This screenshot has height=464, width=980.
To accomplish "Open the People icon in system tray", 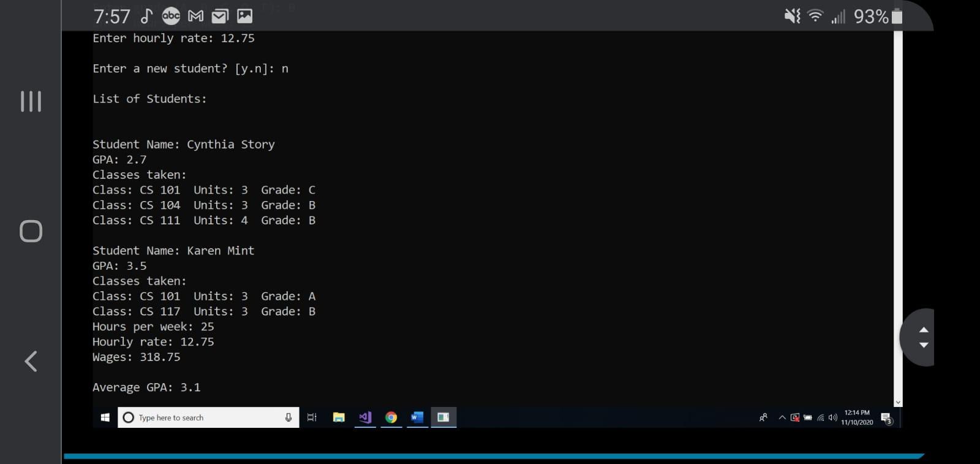I will pos(763,417).
